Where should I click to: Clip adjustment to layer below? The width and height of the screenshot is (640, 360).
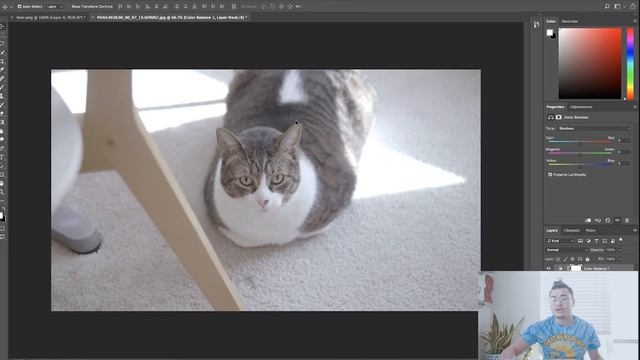(588, 220)
